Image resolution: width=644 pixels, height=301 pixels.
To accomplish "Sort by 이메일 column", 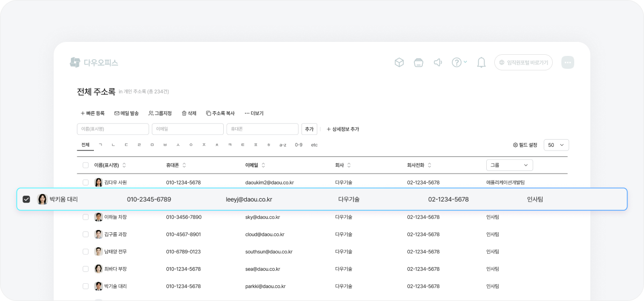I will pos(255,165).
